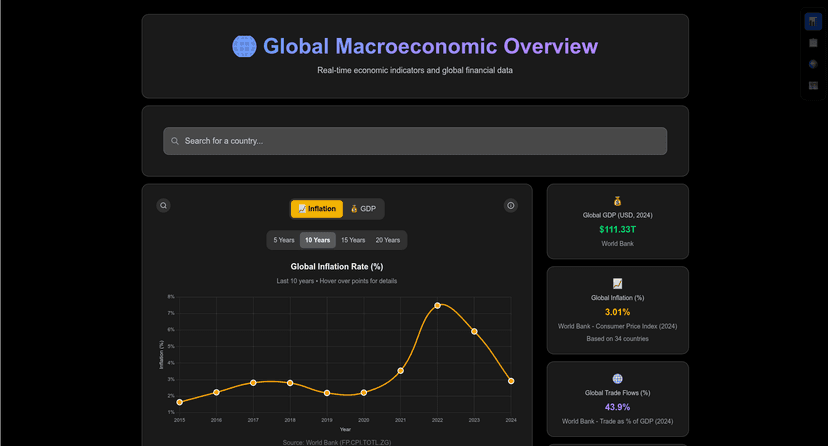This screenshot has width=828, height=446.
Task: Open the chart info icon
Action: pos(511,205)
